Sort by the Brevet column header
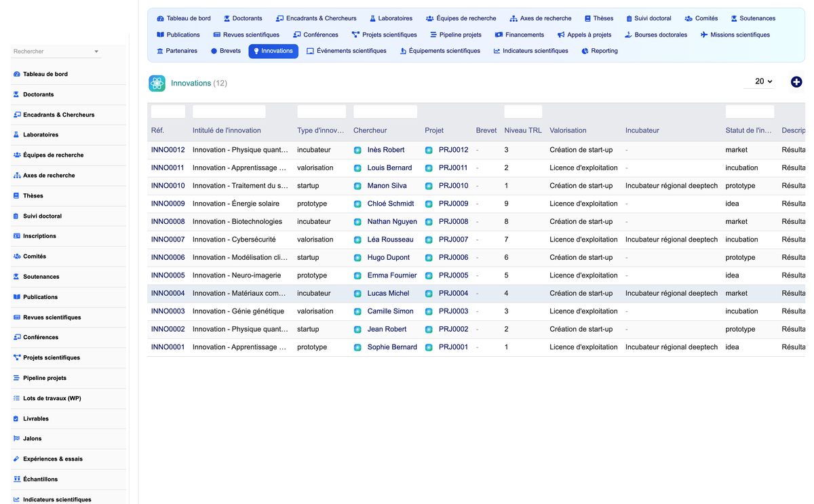The width and height of the screenshot is (814, 504). [x=486, y=130]
